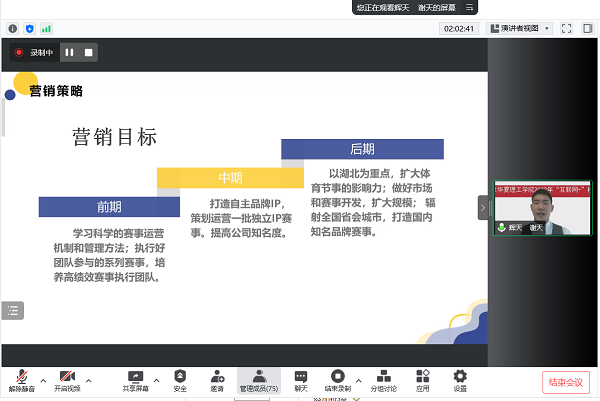600x401 pixels.
Task: Click 结束录制 to end recording
Action: 338,380
